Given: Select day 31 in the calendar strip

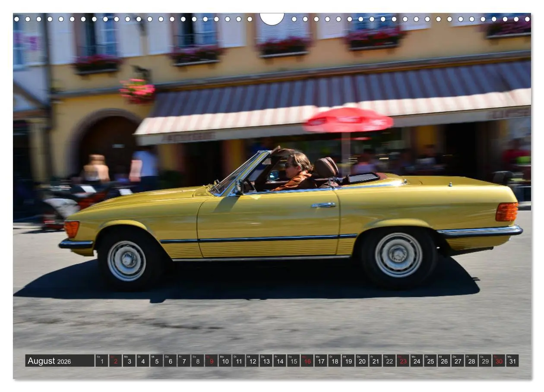Looking at the screenshot, I should tap(512, 361).
